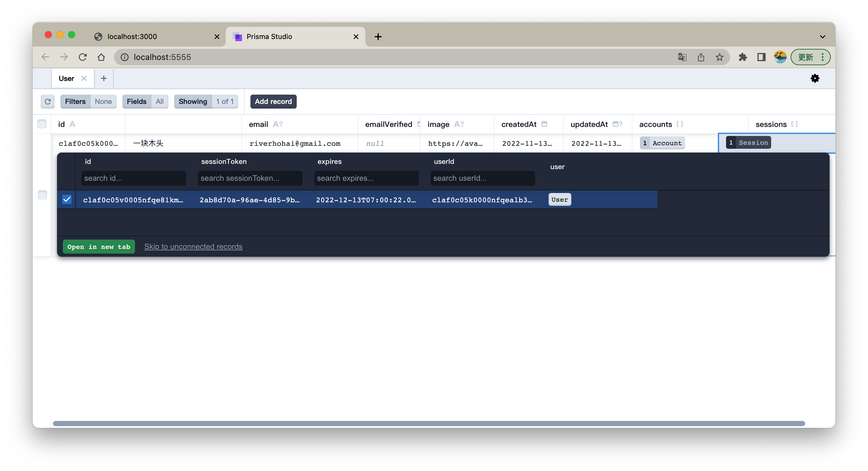Select the Prisma Studio browser tab
Viewport: 868px width, 471px height.
[295, 36]
